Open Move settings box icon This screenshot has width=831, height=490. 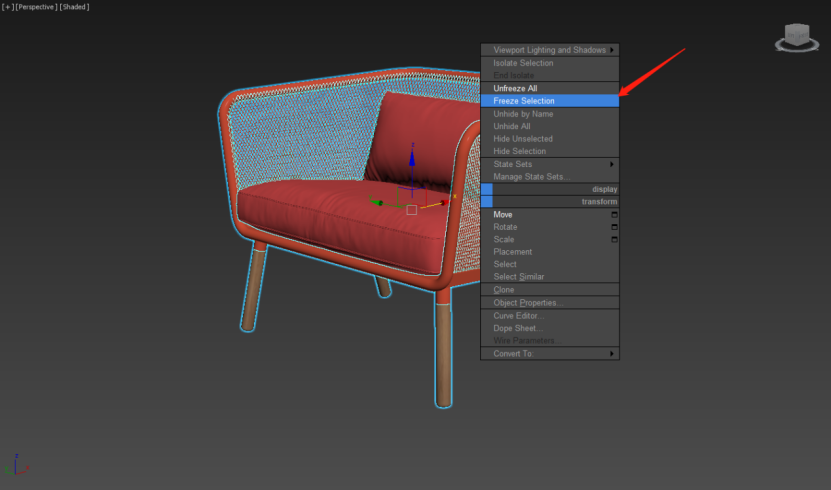click(614, 215)
